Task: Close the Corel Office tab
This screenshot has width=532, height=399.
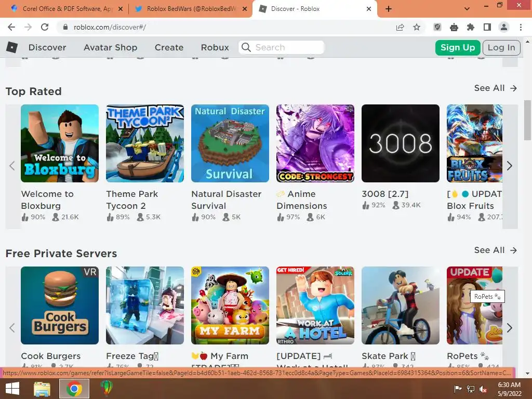Action: point(121,9)
